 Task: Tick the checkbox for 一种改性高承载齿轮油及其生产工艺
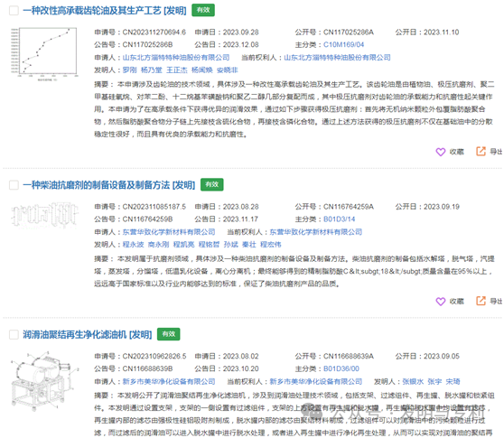click(x=14, y=11)
